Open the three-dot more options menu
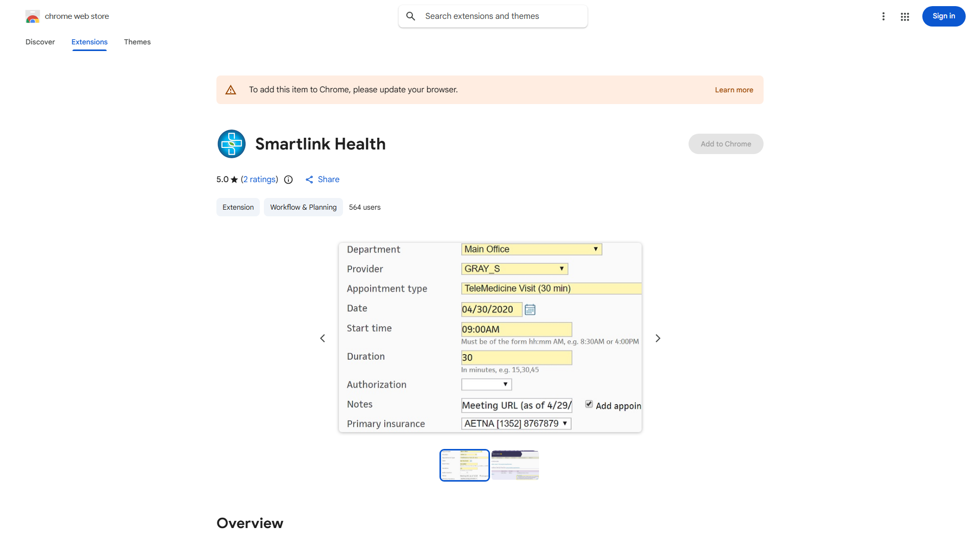 coord(884,16)
